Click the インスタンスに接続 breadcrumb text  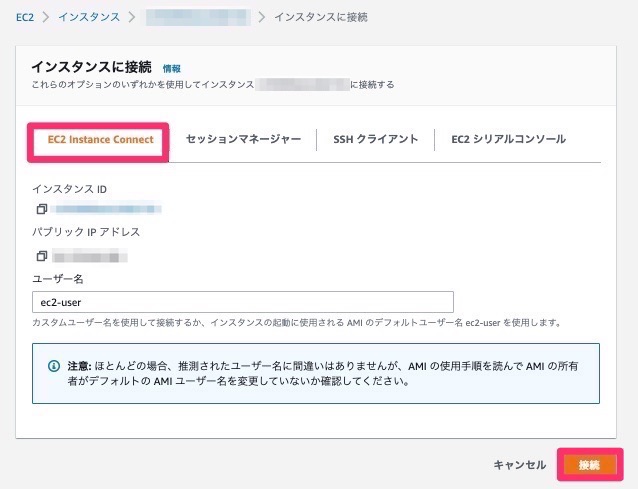321,17
